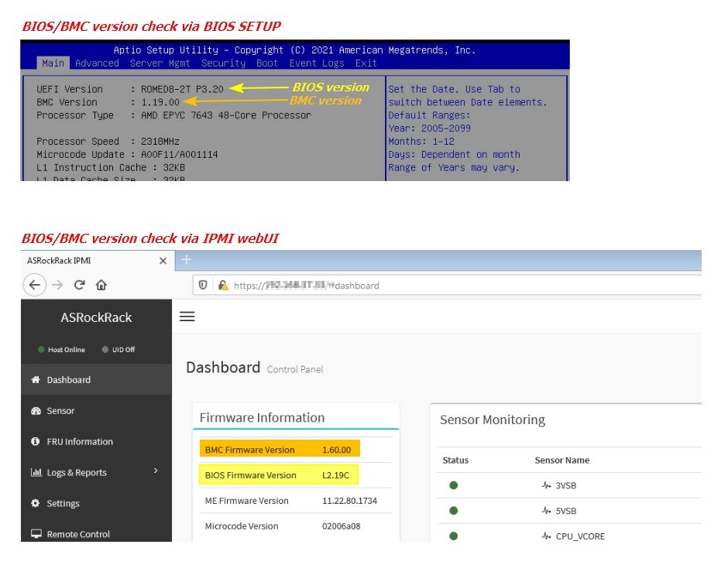The image size is (728, 565).
Task: Open FRU Information in sidebar
Action: coord(79,442)
